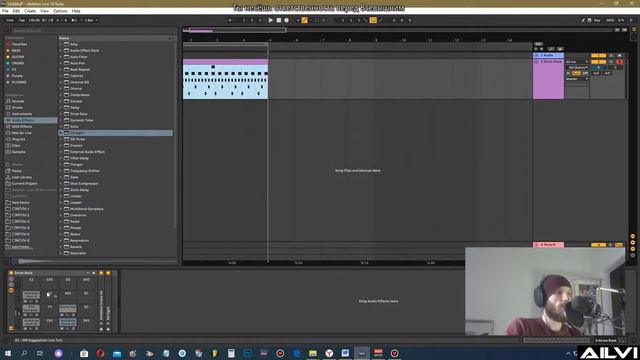Viewport: 640px width, 360px height.
Task: Click the 1 Audio track header
Action: pos(549,55)
